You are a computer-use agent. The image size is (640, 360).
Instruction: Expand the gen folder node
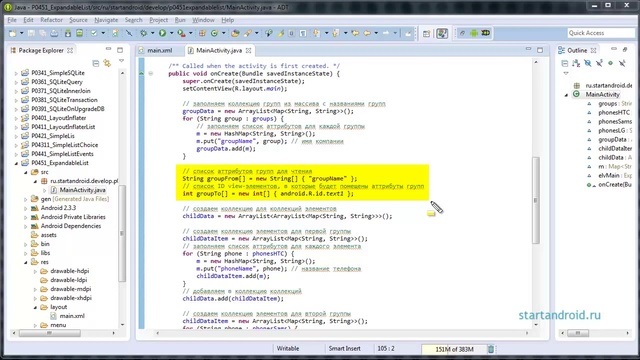[26, 199]
